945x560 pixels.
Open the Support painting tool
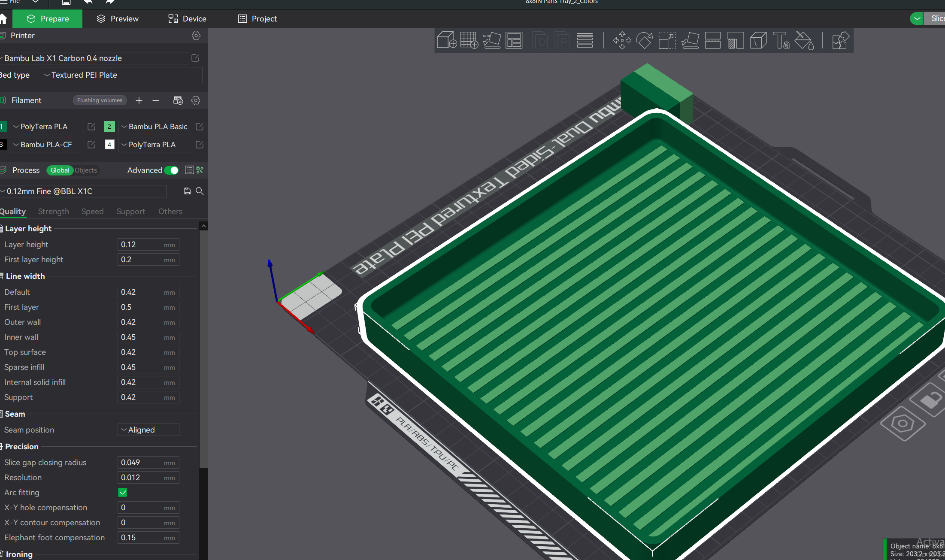pyautogui.click(x=736, y=40)
